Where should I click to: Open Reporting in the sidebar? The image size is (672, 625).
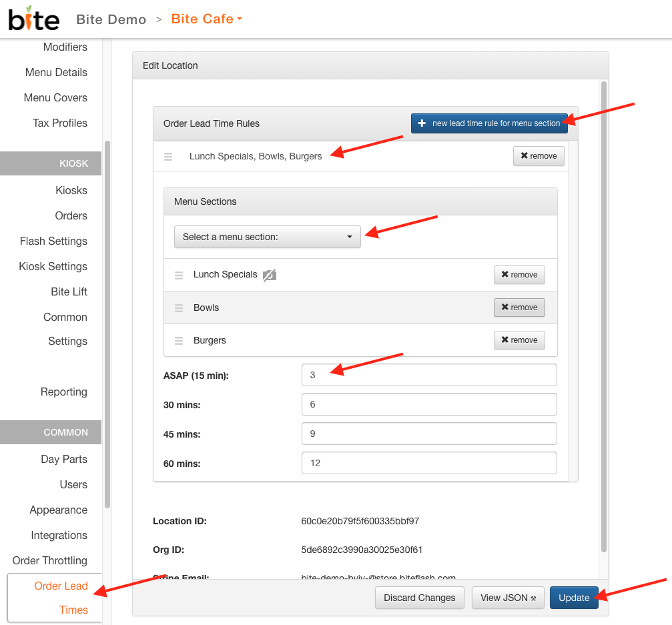point(64,392)
